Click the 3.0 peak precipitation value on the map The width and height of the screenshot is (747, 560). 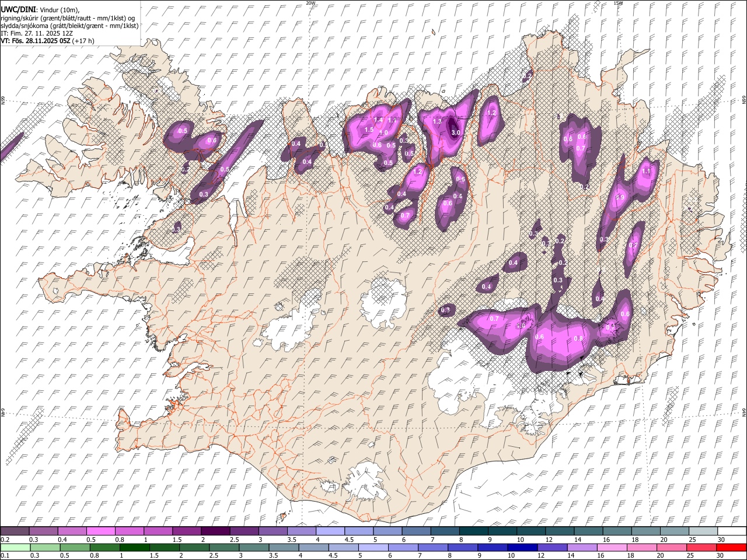click(x=456, y=132)
